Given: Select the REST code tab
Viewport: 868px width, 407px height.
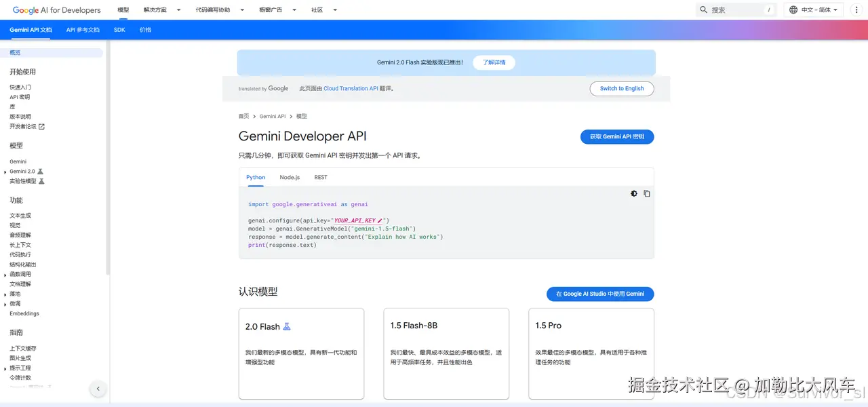Looking at the screenshot, I should 321,177.
